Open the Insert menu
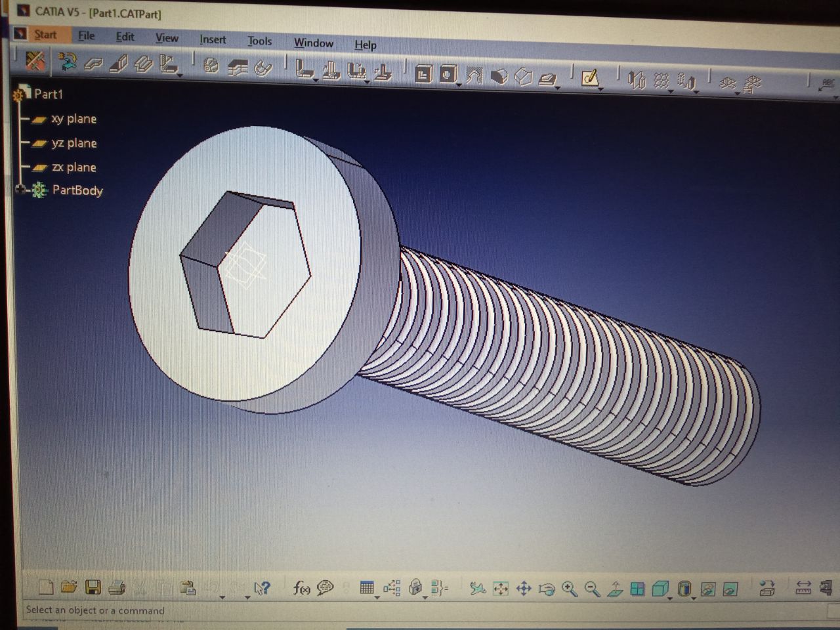 coord(213,39)
